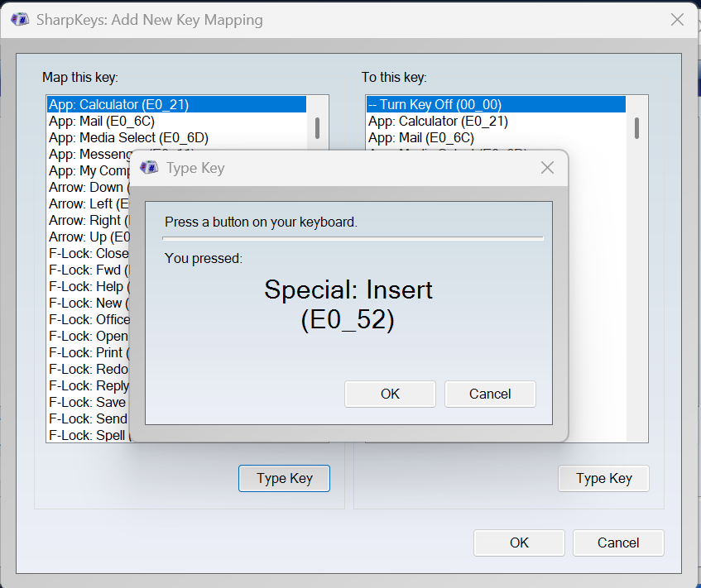Close the Add New Key Mapping window
Image resolution: width=701 pixels, height=588 pixels.
[x=677, y=19]
